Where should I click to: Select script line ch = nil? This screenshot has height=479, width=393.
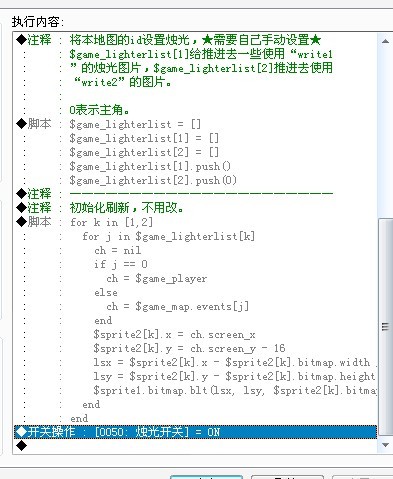[x=196, y=250]
